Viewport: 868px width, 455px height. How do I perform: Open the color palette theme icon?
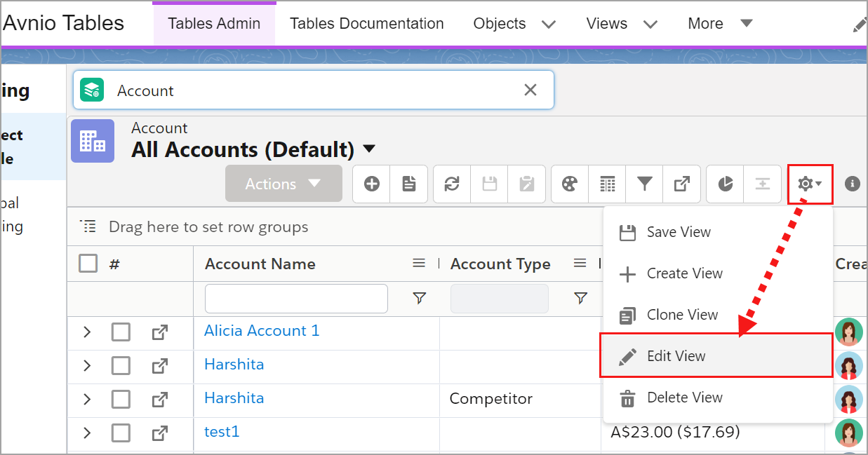coord(570,184)
